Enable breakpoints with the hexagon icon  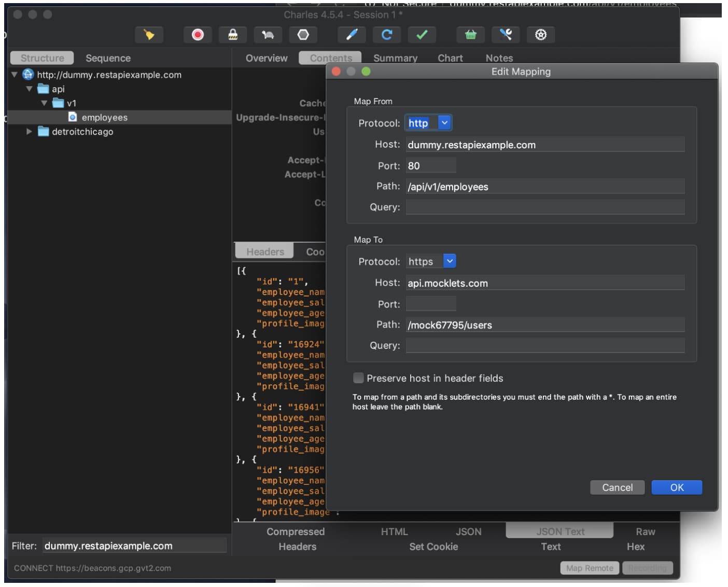[303, 35]
